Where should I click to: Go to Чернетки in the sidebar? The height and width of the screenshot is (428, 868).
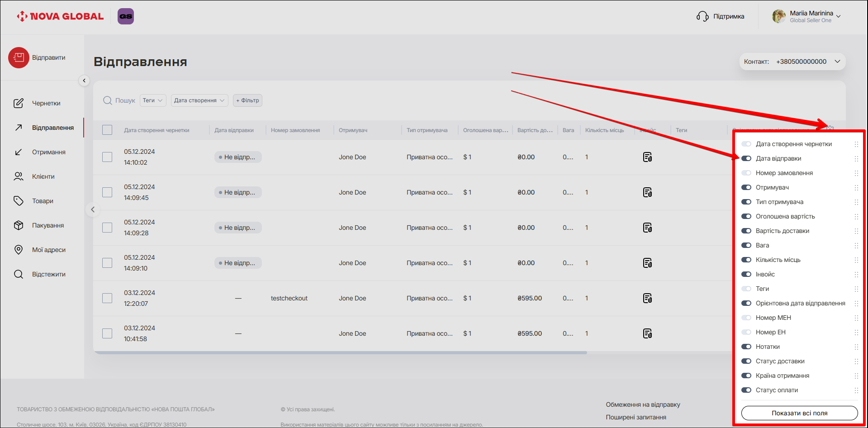pyautogui.click(x=46, y=103)
